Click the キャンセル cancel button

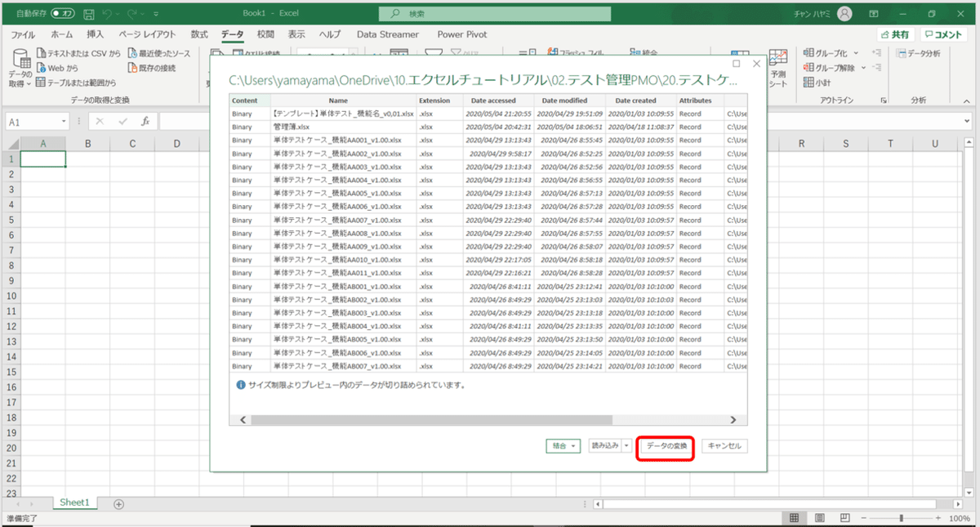[x=724, y=446]
